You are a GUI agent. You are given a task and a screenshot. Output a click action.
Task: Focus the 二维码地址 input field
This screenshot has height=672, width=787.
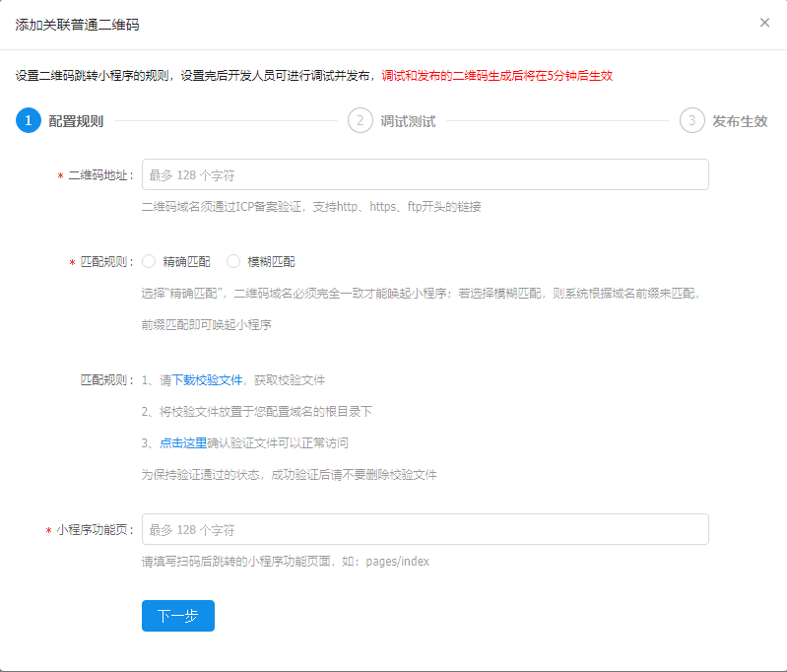425,174
